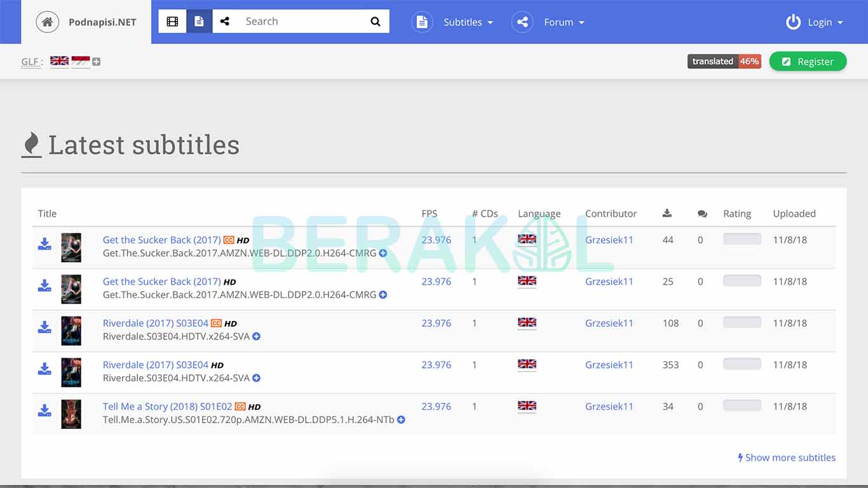Click English flag in first Sucker Back row
The height and width of the screenshot is (488, 868).
[527, 240]
